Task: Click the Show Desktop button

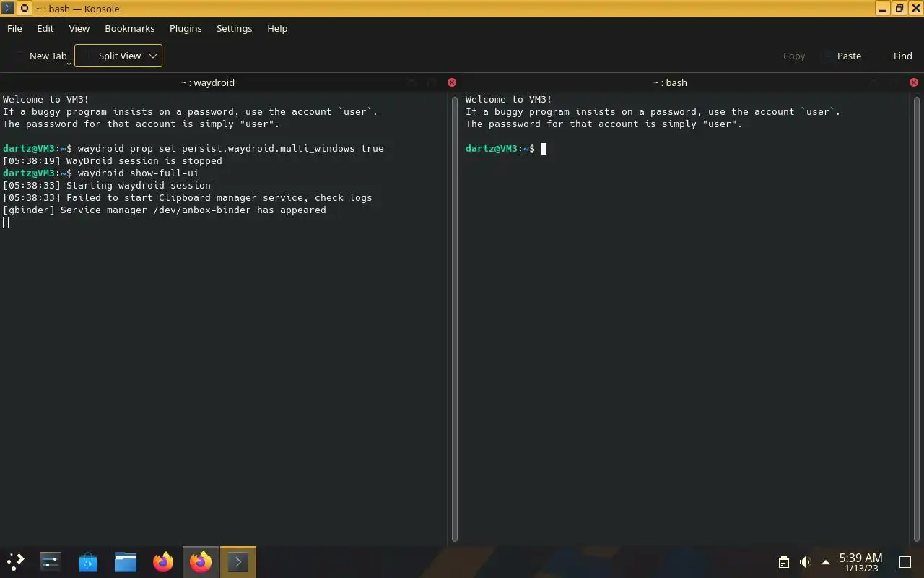Action: (905, 562)
